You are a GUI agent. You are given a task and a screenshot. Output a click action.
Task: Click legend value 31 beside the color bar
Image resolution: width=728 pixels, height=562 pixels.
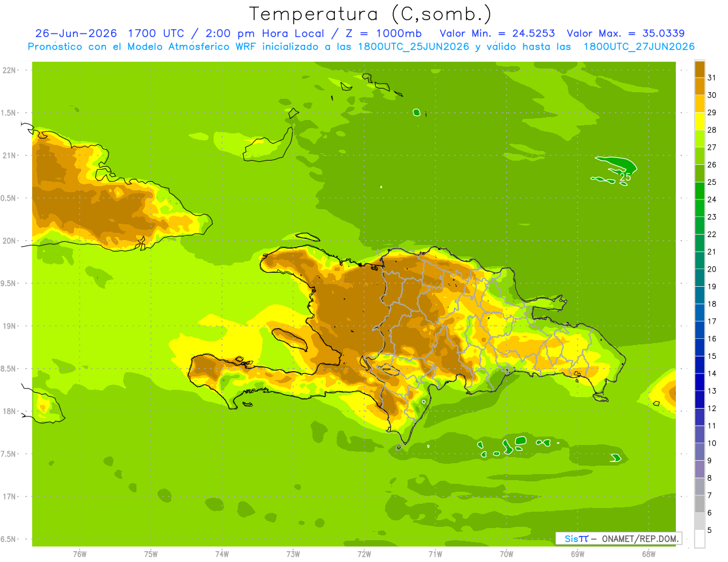coord(712,78)
